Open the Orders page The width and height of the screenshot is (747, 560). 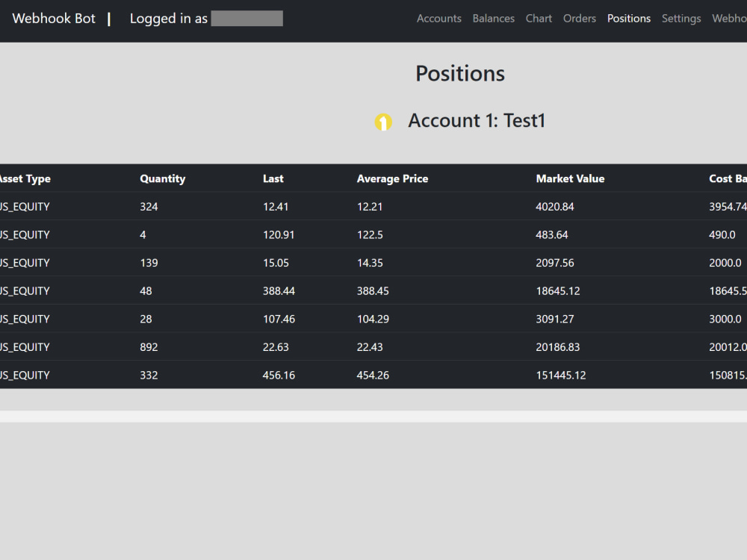(x=580, y=19)
